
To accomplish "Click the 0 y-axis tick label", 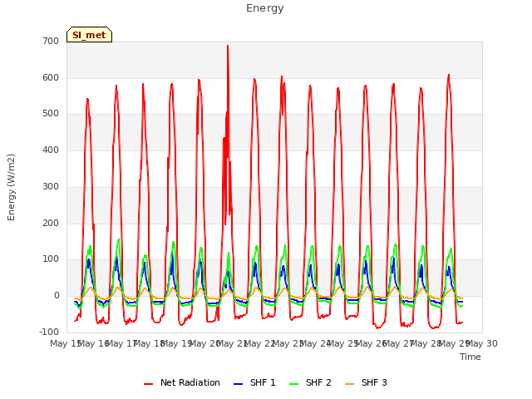I will pos(57,296).
